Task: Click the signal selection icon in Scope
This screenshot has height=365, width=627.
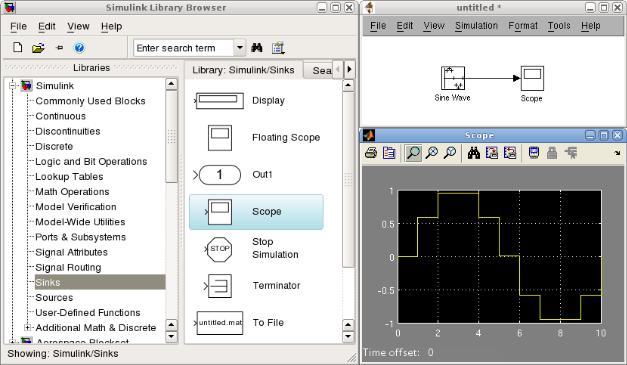Action: (x=571, y=153)
